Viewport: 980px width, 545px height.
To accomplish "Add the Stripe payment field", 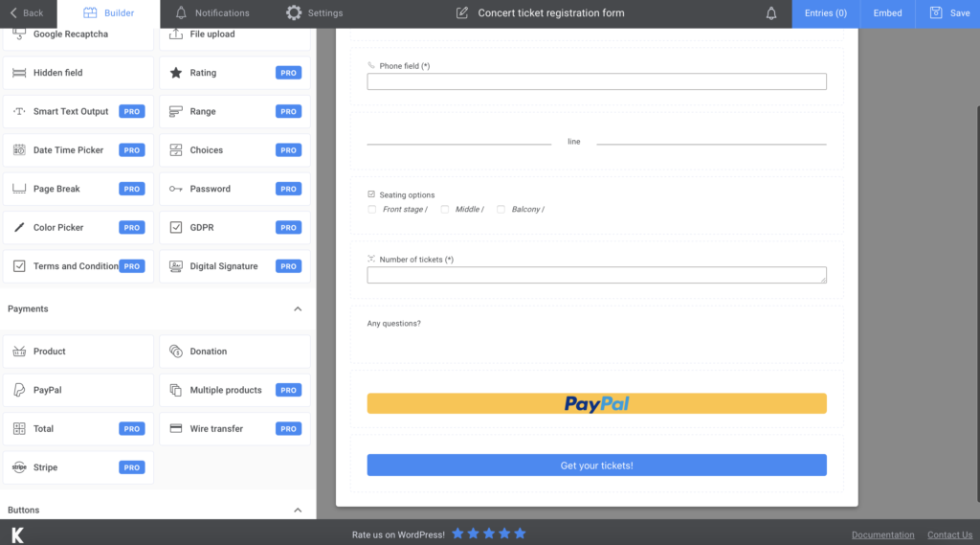I will point(78,468).
